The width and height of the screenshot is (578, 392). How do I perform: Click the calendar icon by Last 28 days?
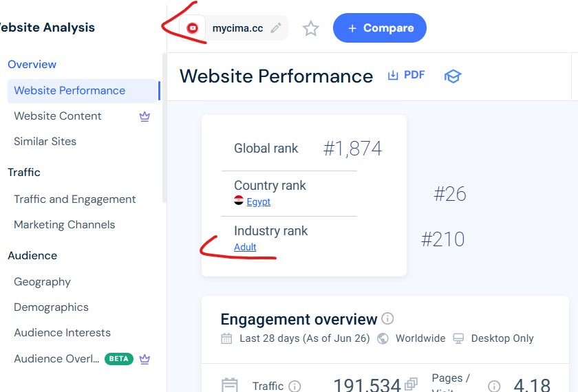coord(226,338)
